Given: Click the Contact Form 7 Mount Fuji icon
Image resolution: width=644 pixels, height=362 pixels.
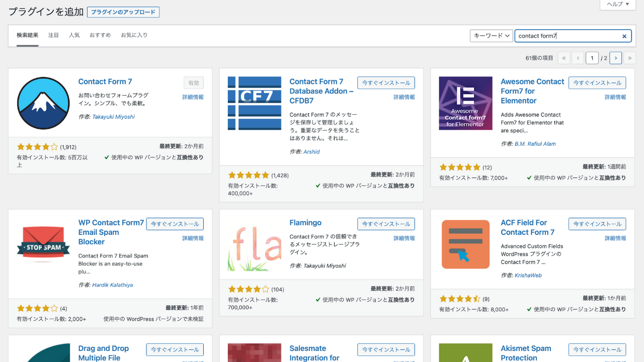Looking at the screenshot, I should 43,103.
